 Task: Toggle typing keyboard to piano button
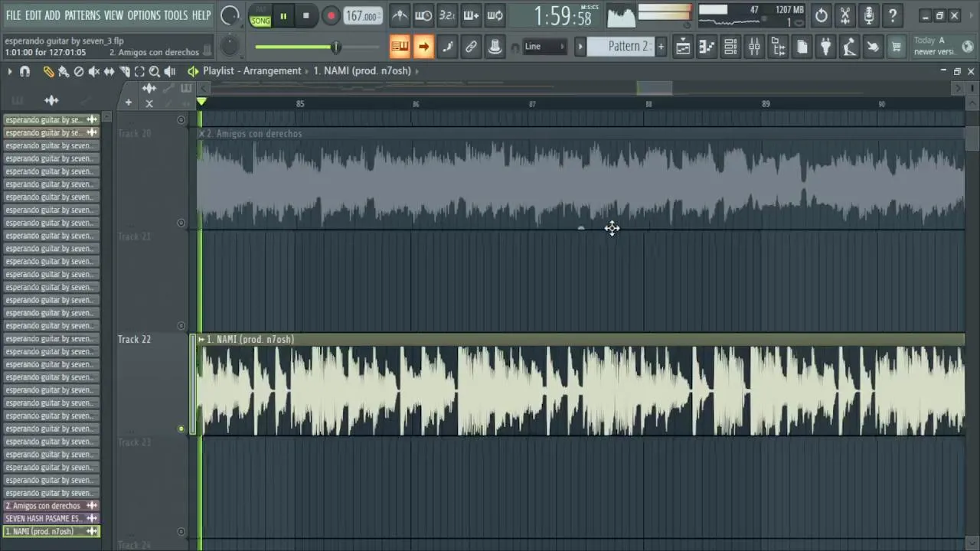tap(400, 47)
